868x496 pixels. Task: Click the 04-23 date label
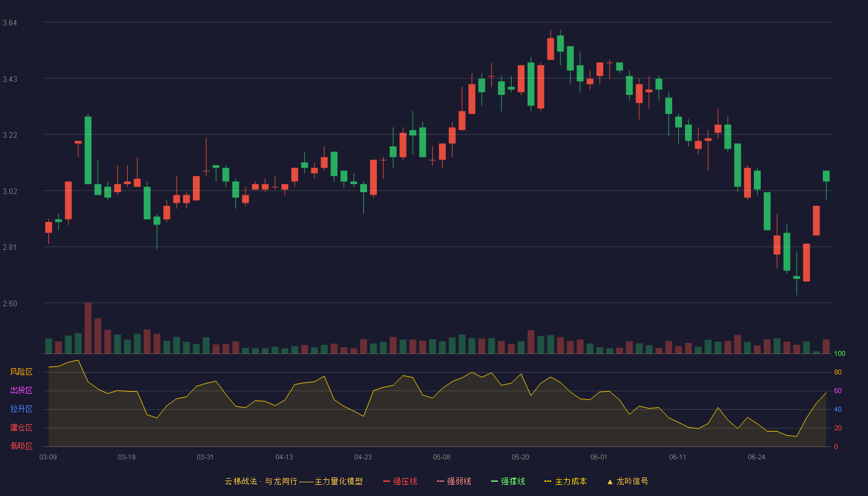[363, 457]
